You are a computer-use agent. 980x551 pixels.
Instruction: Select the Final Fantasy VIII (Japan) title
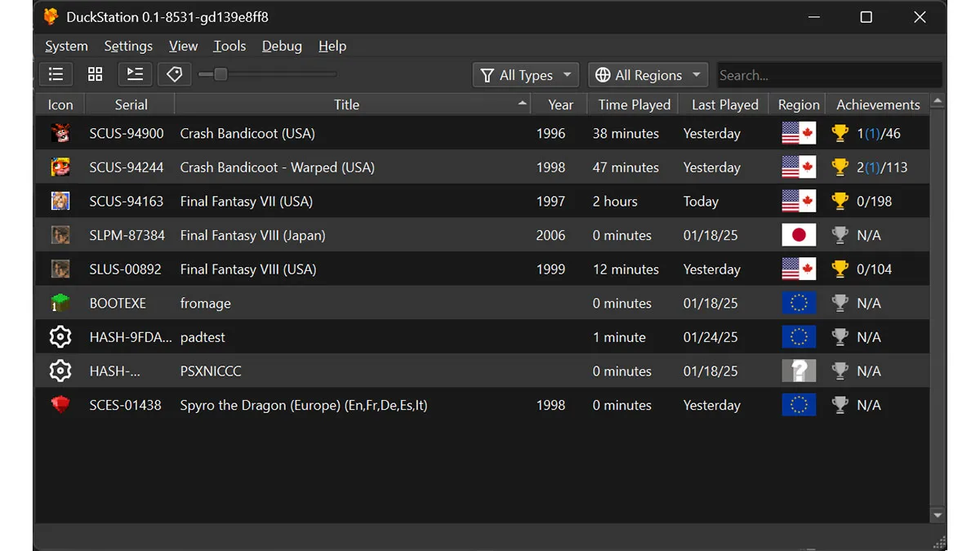[x=253, y=235]
